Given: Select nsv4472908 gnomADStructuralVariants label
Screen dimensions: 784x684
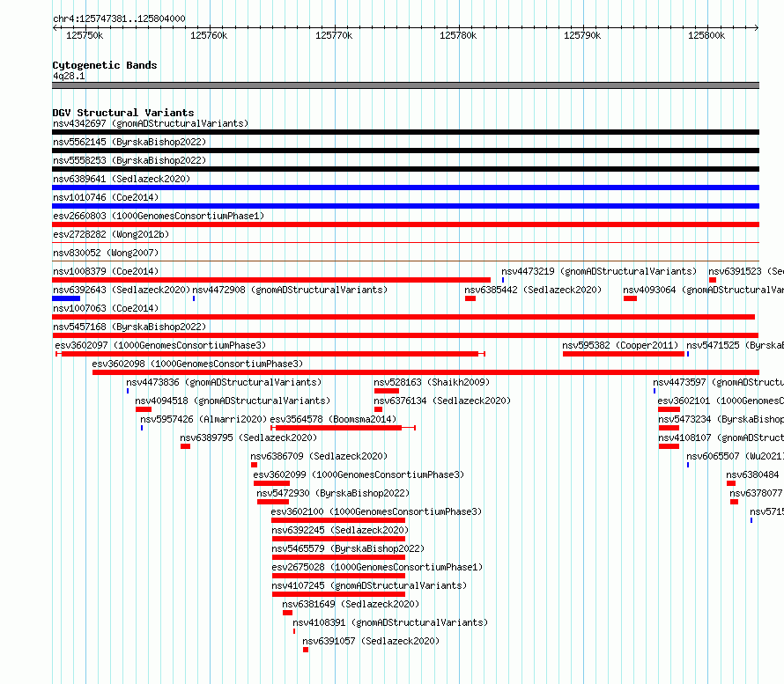Looking at the screenshot, I should (290, 290).
